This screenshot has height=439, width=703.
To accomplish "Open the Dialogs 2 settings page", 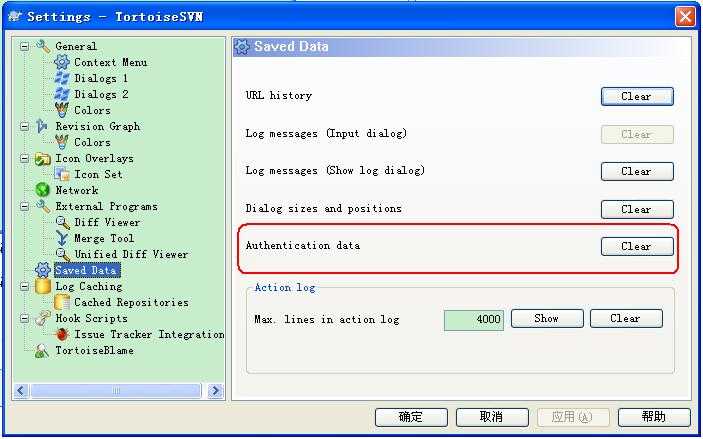I will point(101,94).
